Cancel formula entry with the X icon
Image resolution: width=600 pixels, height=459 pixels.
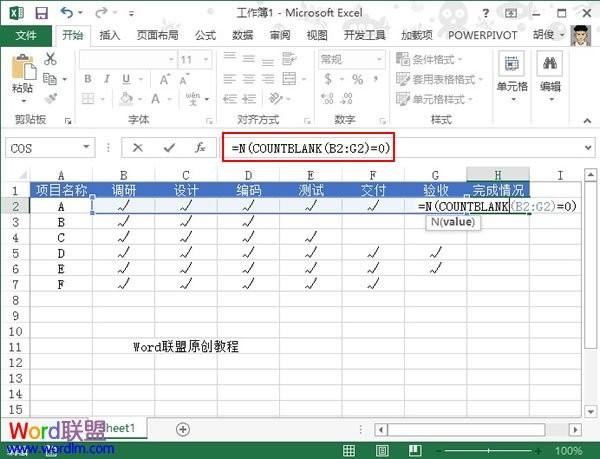point(137,147)
